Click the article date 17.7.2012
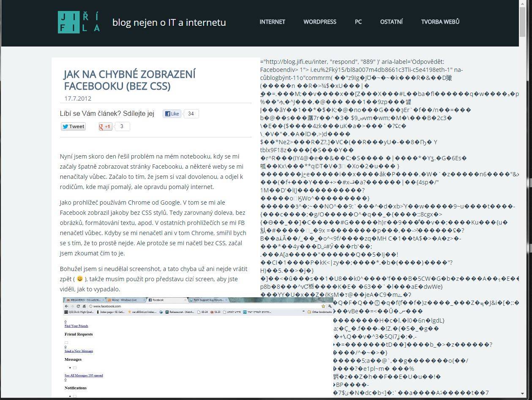The image size is (532, 400). pyautogui.click(x=78, y=99)
